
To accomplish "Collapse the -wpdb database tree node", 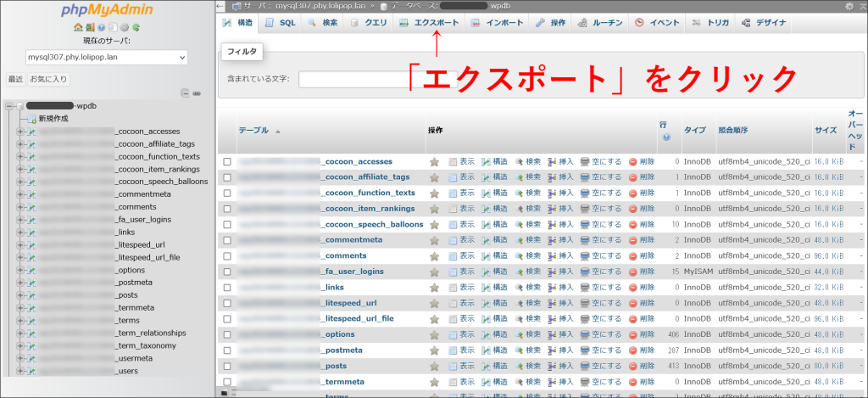I will 9,106.
